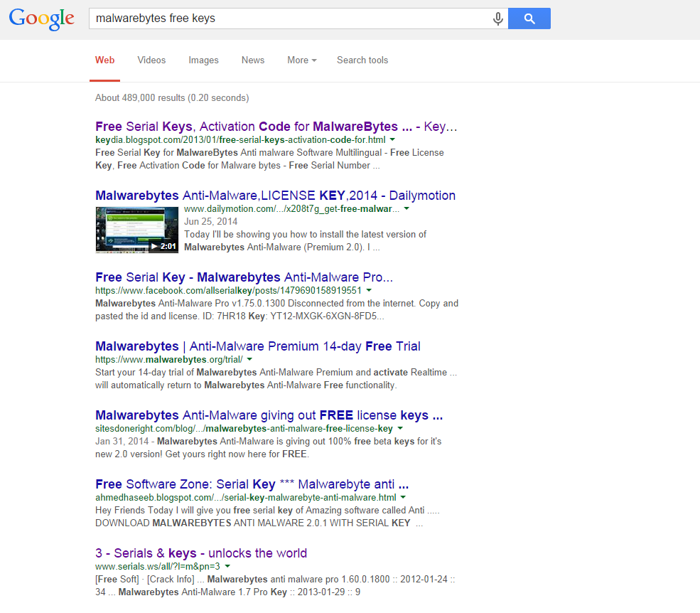The height and width of the screenshot is (613, 700).
Task: Click the keydia.blogspot.com green URL text
Action: [x=241, y=140]
